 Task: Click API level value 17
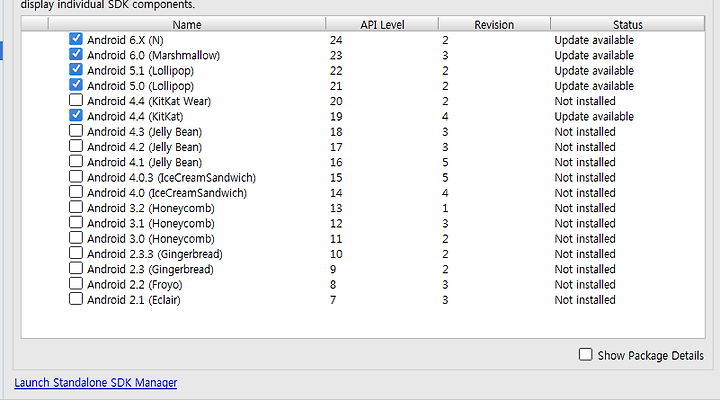[336, 147]
